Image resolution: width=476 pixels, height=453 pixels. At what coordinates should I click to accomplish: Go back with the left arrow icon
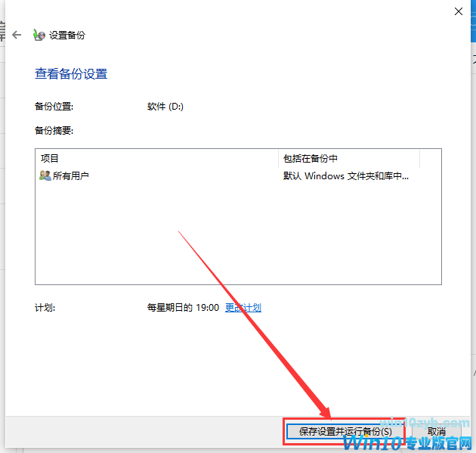click(x=17, y=35)
